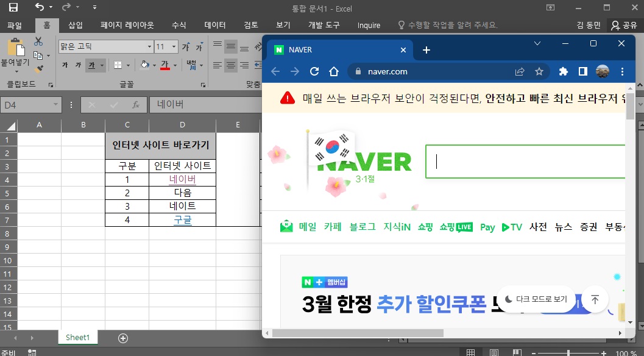Cut selection with the scissors icon
This screenshot has height=356, width=644.
click(x=38, y=41)
